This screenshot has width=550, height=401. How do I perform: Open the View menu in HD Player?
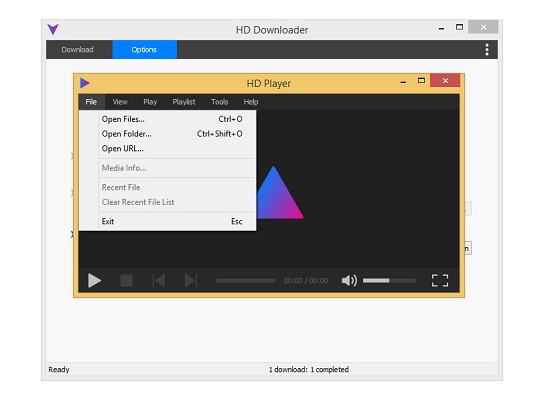120,102
